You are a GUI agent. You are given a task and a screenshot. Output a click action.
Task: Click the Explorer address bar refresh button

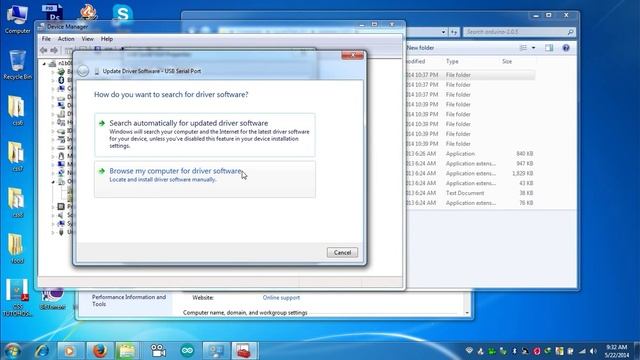click(x=454, y=32)
